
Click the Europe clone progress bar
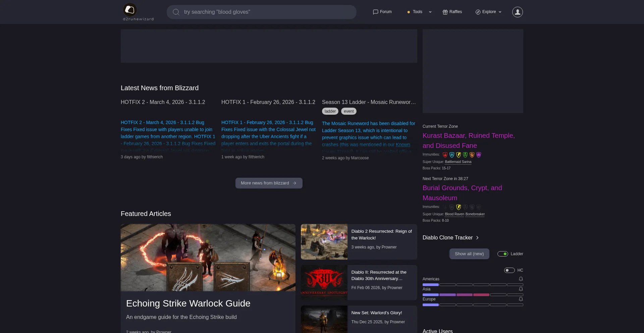tap(473, 305)
